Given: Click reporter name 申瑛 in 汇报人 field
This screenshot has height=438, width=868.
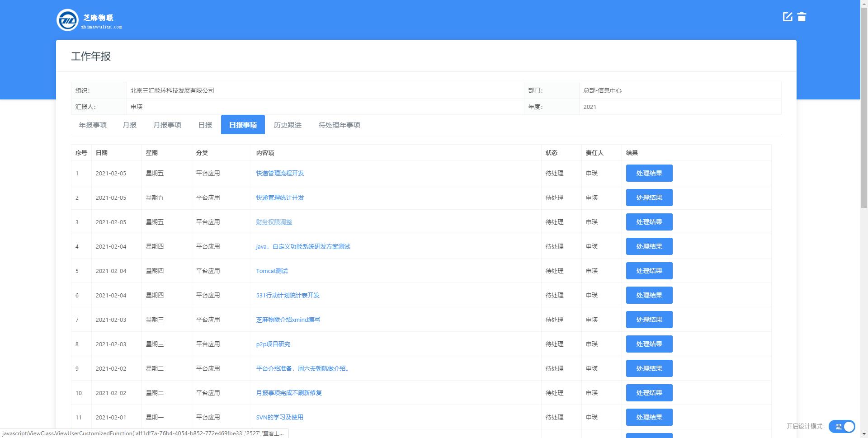Looking at the screenshot, I should 137,107.
